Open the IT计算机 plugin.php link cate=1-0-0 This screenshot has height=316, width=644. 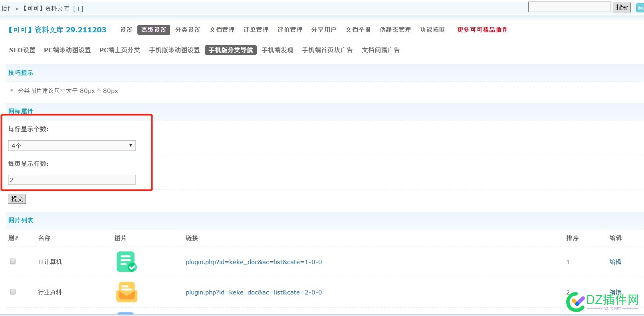click(x=254, y=262)
